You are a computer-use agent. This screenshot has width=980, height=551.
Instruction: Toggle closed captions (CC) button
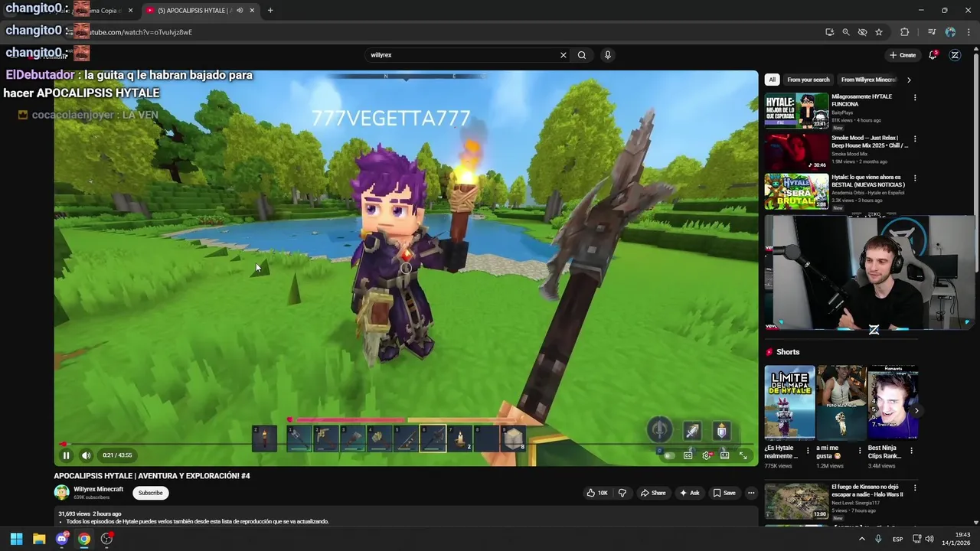click(x=688, y=455)
